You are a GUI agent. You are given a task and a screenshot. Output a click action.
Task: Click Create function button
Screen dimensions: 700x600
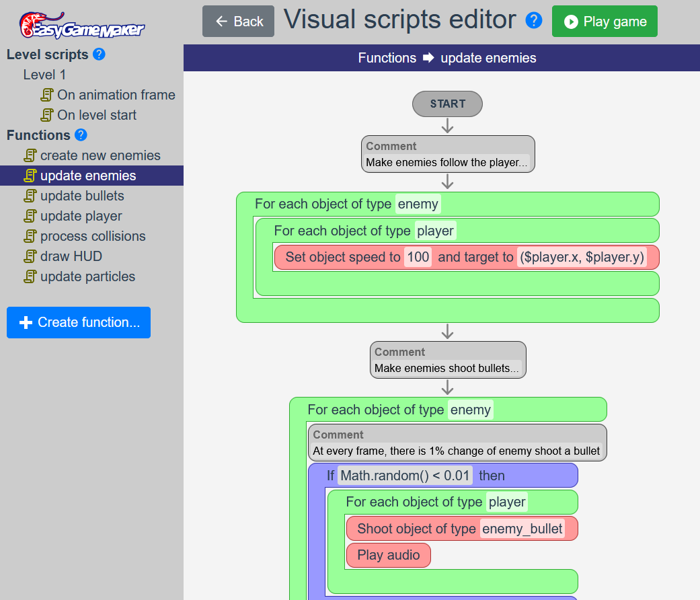click(79, 323)
